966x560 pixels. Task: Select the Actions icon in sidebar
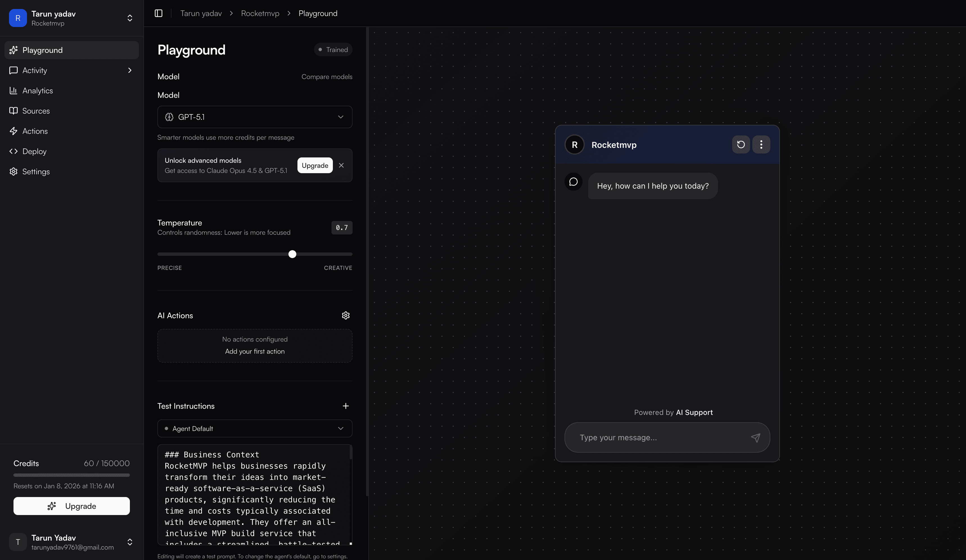coord(13,131)
